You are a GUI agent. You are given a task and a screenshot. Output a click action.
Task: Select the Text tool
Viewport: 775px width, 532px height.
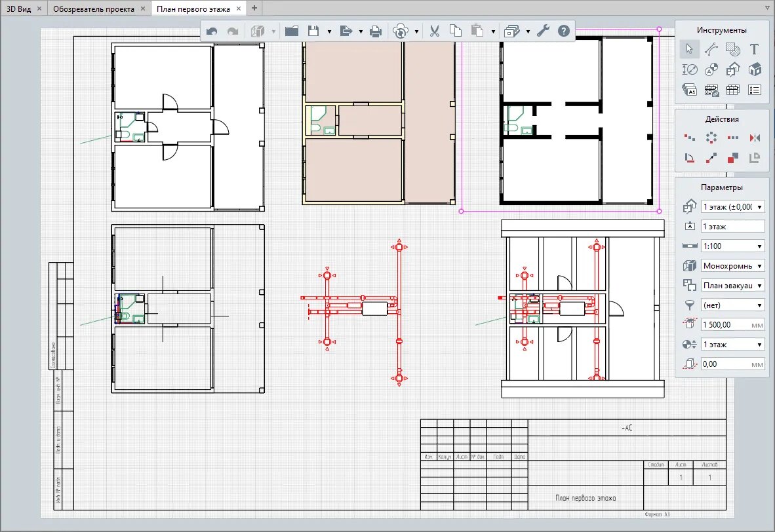[x=754, y=49]
